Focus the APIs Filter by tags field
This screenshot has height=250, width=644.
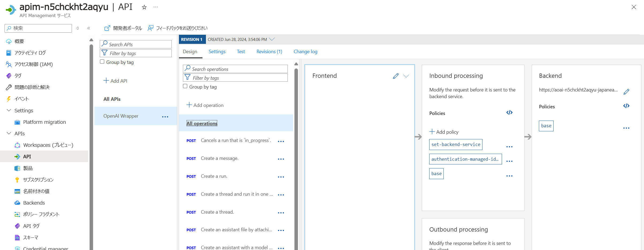click(136, 53)
